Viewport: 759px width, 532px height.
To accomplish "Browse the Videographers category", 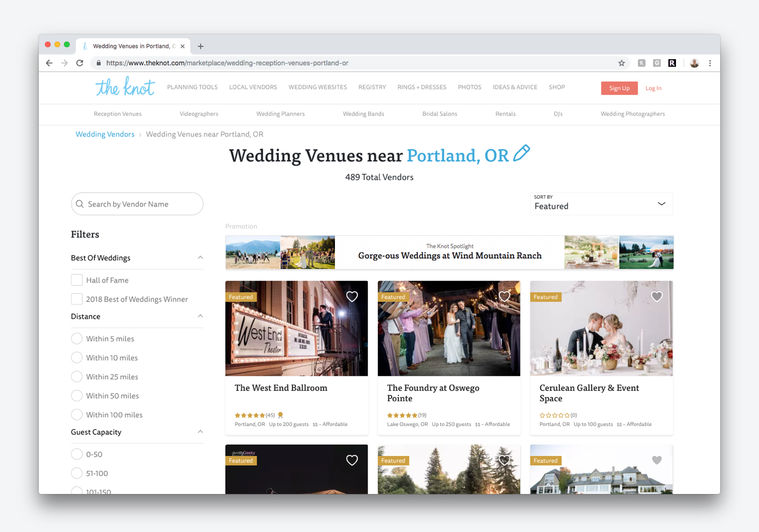I will coord(199,114).
